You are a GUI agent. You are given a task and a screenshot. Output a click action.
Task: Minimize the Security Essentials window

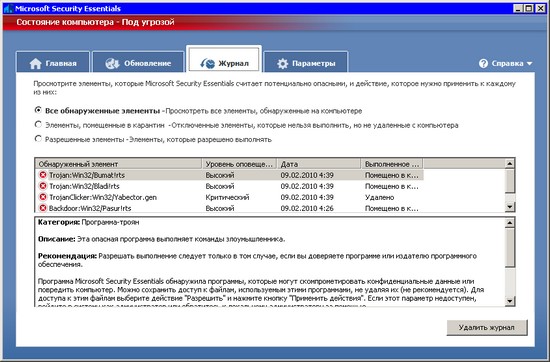pos(518,8)
